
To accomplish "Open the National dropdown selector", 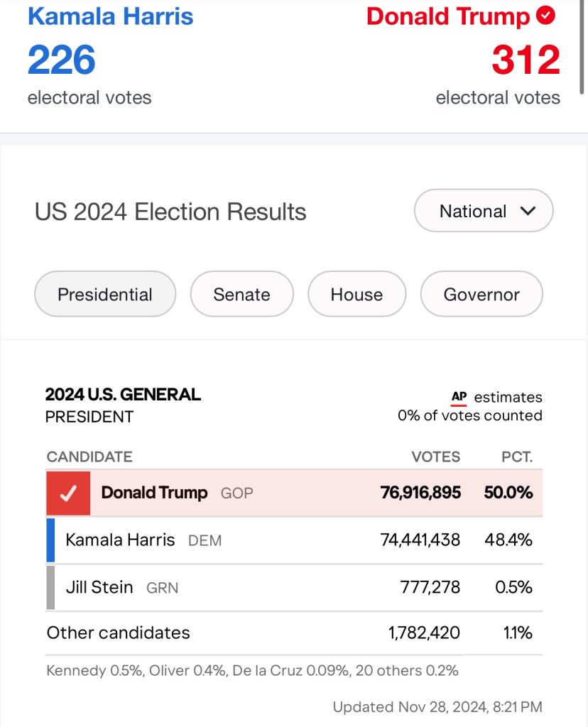I will (484, 211).
